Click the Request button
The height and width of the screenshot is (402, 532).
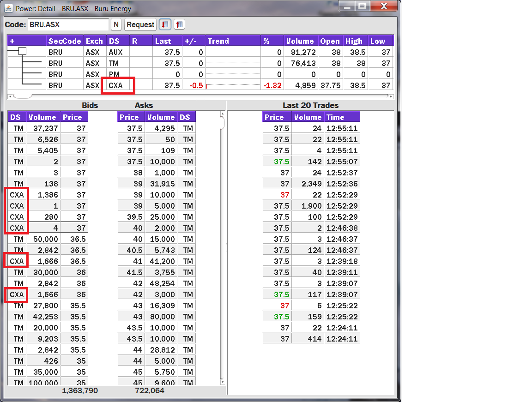(140, 24)
